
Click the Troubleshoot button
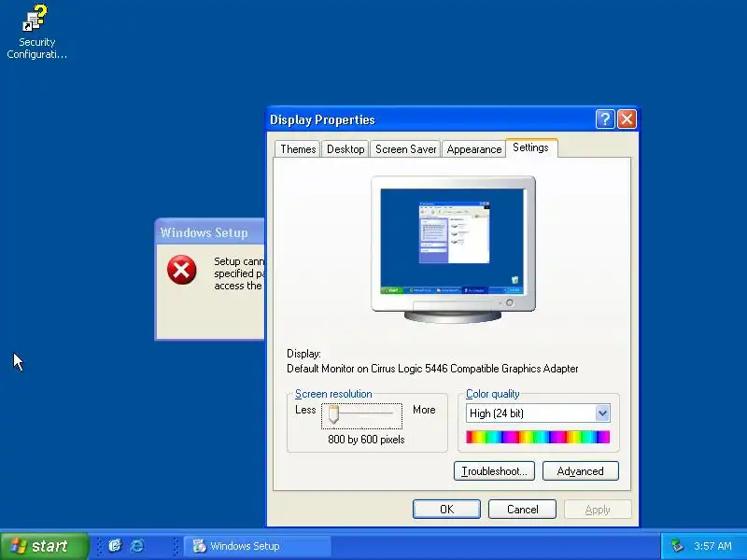pos(494,471)
